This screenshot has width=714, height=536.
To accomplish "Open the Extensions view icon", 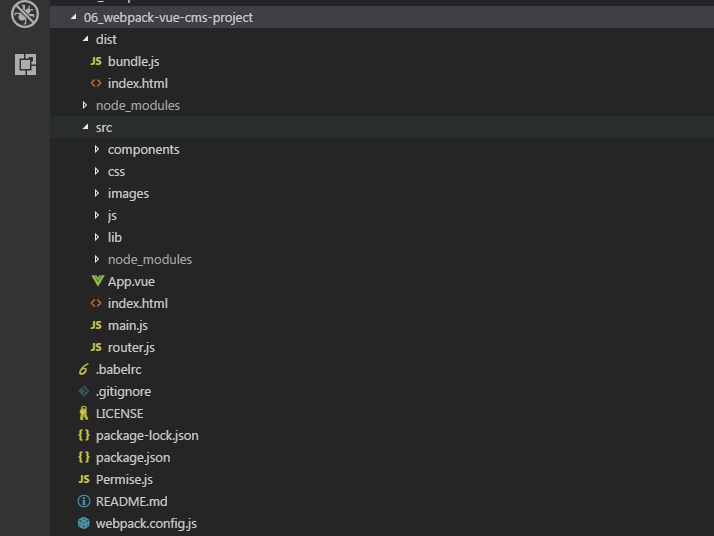I will (x=25, y=65).
